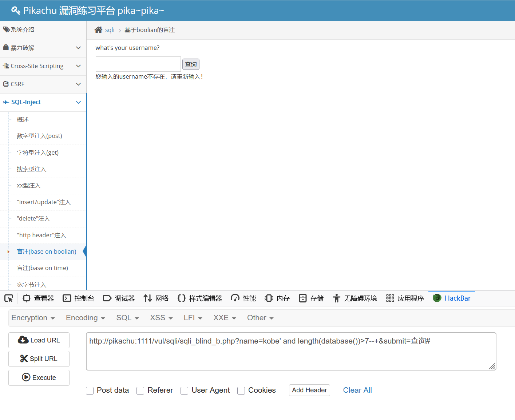The height and width of the screenshot is (420, 515).
Task: Select 搜索型注入 in the sidebar
Action: (x=31, y=169)
